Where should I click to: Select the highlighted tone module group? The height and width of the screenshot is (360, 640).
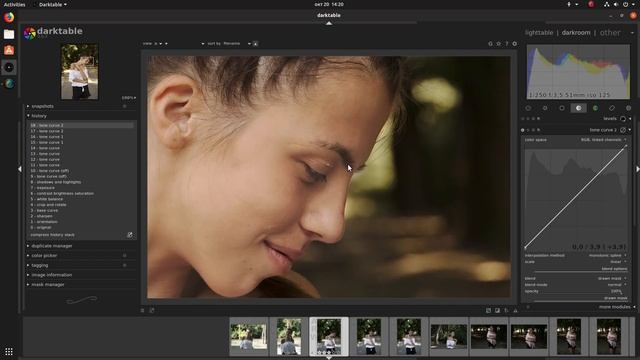[578, 108]
